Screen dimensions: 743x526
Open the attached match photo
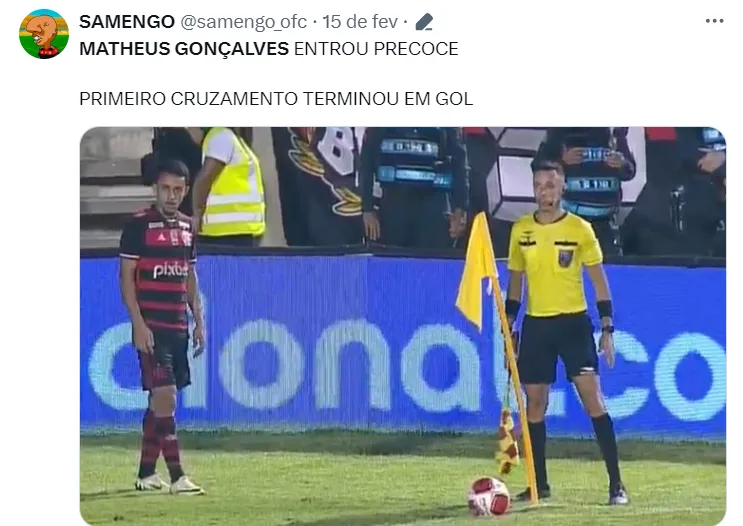point(403,326)
